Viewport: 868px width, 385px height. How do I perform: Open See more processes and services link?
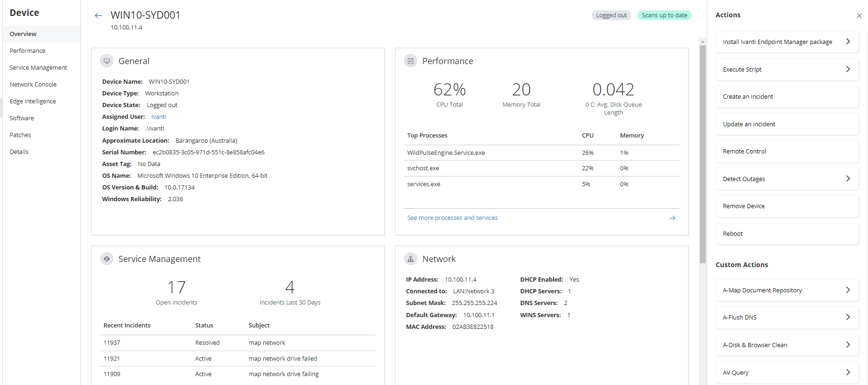pos(452,218)
